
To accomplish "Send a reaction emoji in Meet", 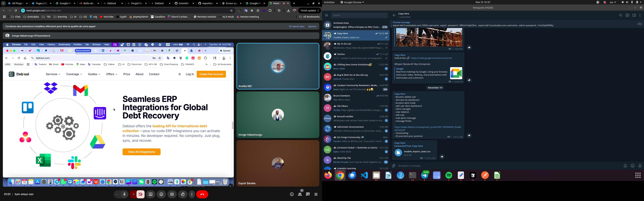I will point(161,194).
